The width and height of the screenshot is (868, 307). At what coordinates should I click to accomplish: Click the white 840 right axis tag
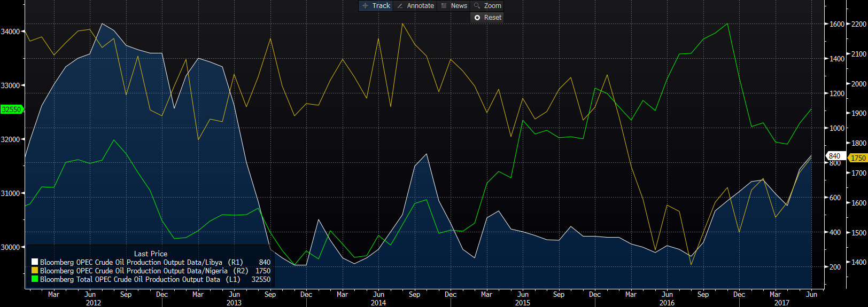(834, 156)
